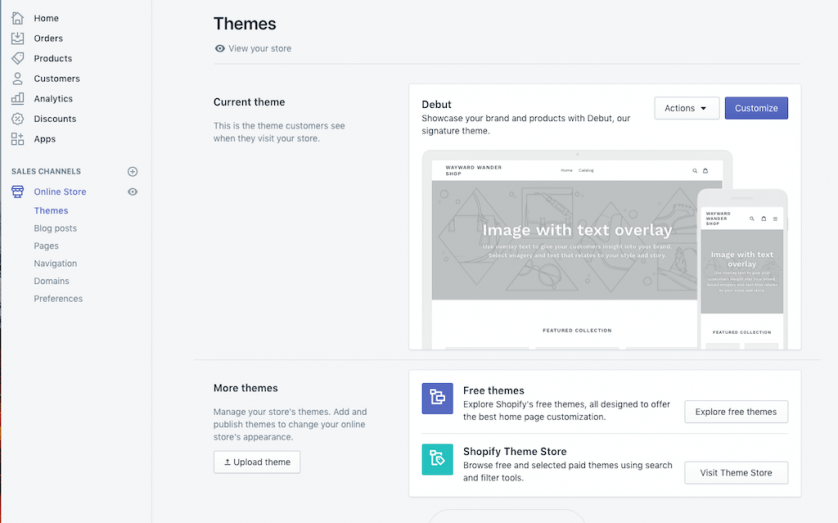This screenshot has height=523, width=838.
Task: Click the SALES CHANNELS heading
Action: pyautogui.click(x=46, y=171)
